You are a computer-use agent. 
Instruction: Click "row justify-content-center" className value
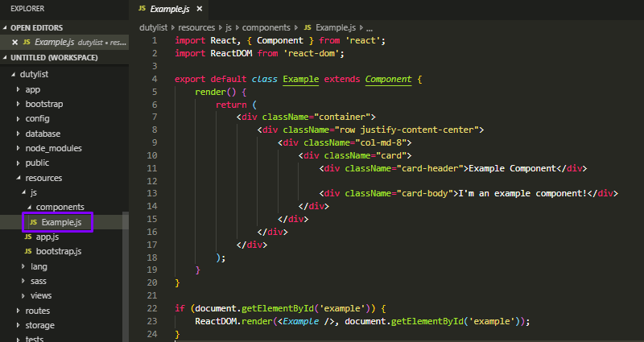pos(407,130)
